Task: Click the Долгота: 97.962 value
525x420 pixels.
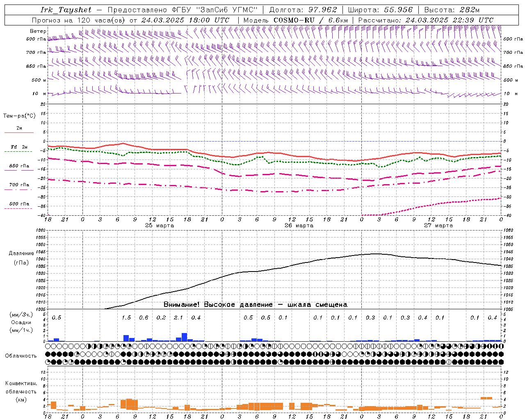Action: pos(303,10)
